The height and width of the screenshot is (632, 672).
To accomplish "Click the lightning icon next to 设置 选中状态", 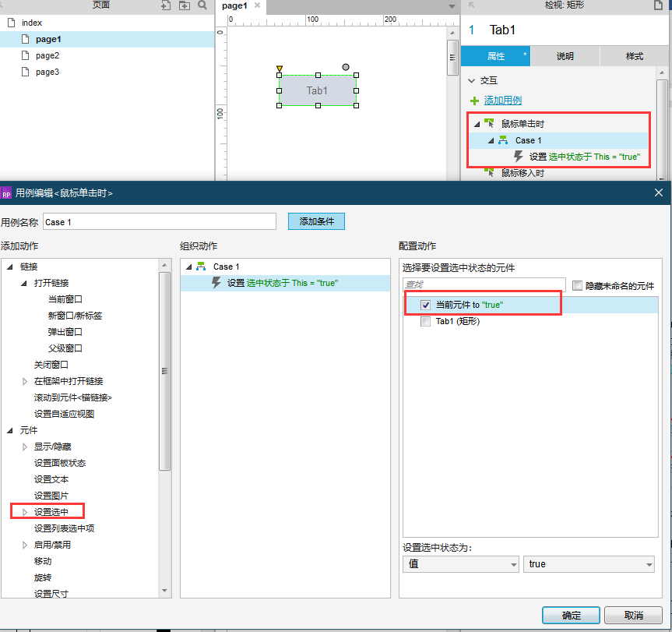I will point(519,156).
